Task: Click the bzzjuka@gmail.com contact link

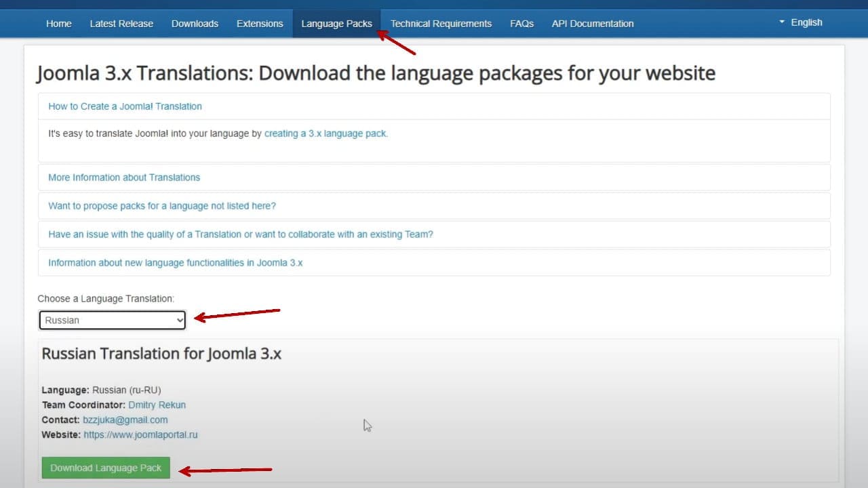Action: coord(125,420)
